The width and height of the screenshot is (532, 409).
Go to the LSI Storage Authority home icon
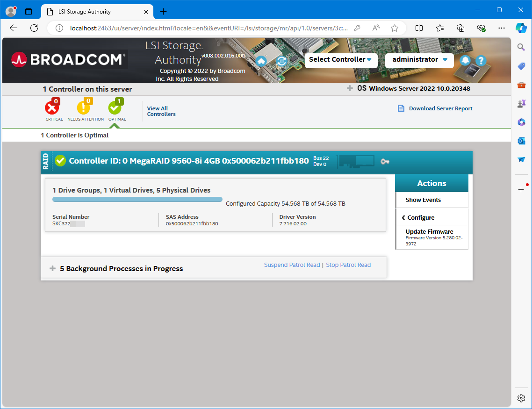[x=261, y=61]
